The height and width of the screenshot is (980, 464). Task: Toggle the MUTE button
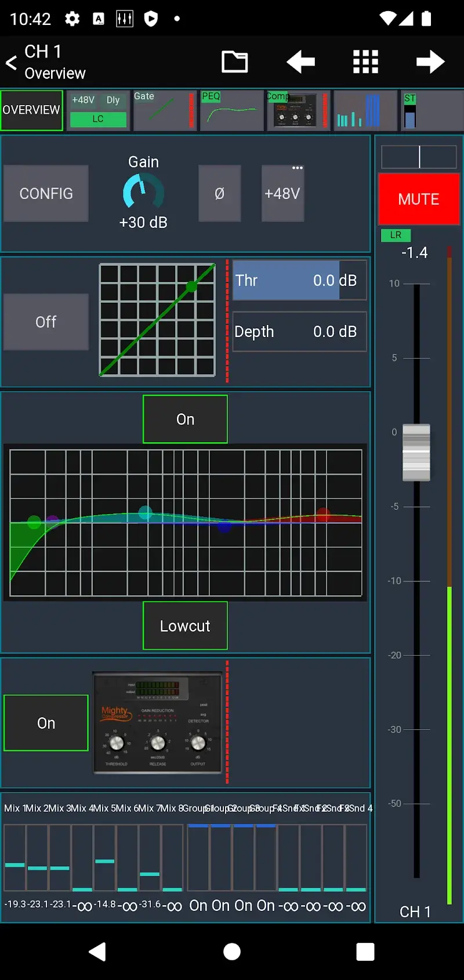[x=419, y=199]
